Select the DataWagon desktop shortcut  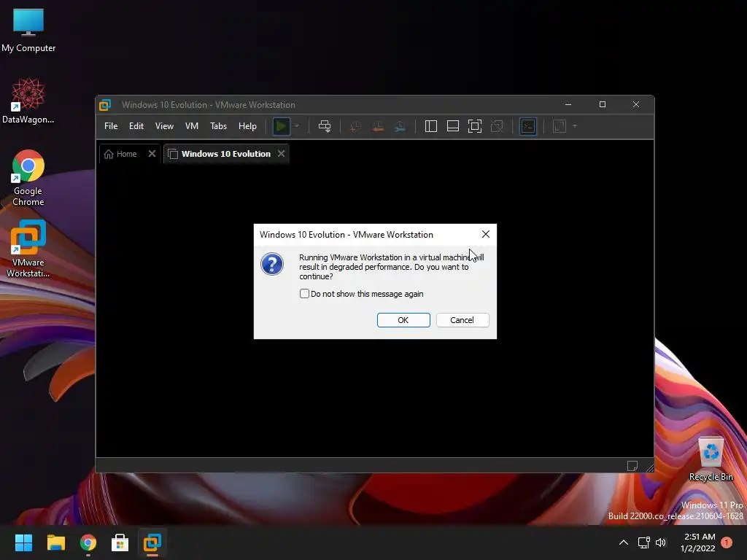pyautogui.click(x=28, y=101)
